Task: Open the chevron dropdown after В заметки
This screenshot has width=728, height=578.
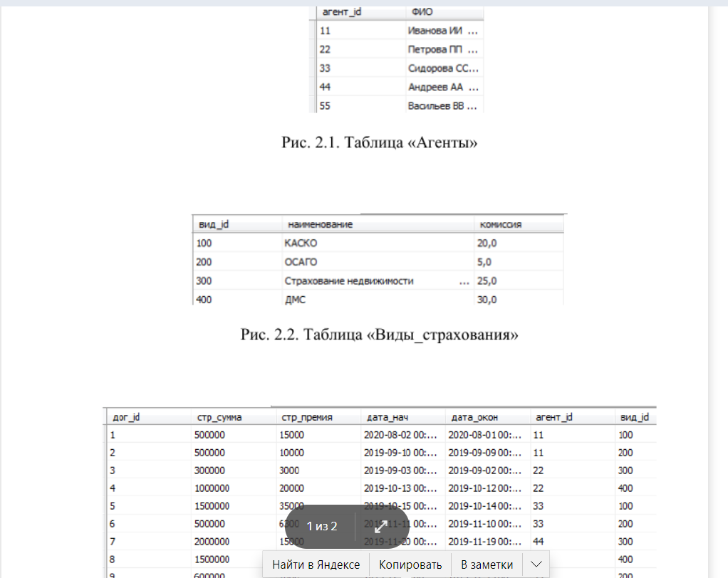Action: tap(536, 564)
